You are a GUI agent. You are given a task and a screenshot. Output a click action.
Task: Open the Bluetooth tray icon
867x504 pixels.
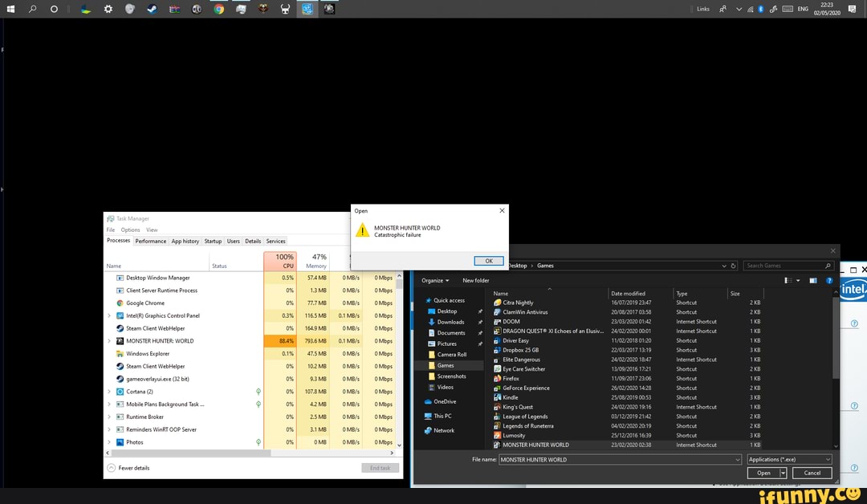click(x=761, y=9)
